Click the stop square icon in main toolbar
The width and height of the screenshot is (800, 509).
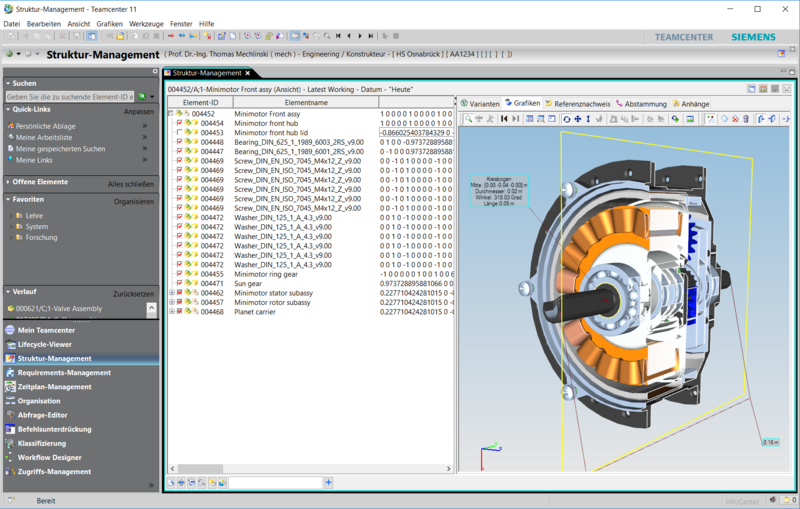396,36
